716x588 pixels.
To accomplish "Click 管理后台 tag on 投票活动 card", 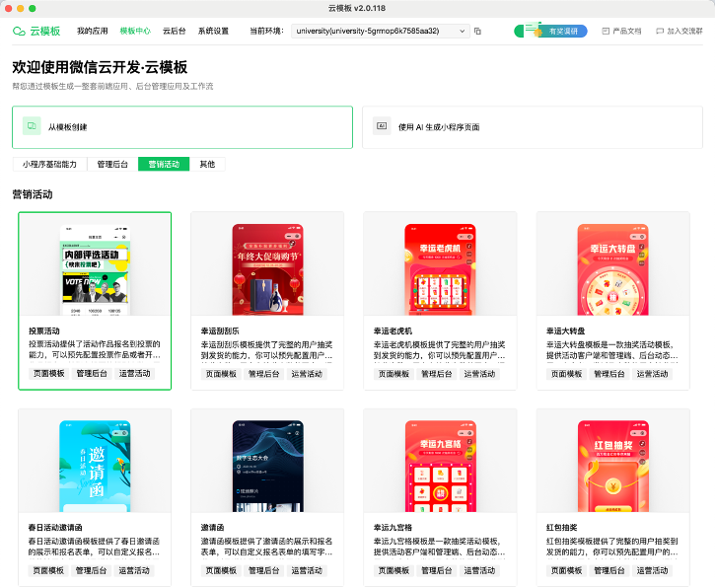I will pos(92,373).
